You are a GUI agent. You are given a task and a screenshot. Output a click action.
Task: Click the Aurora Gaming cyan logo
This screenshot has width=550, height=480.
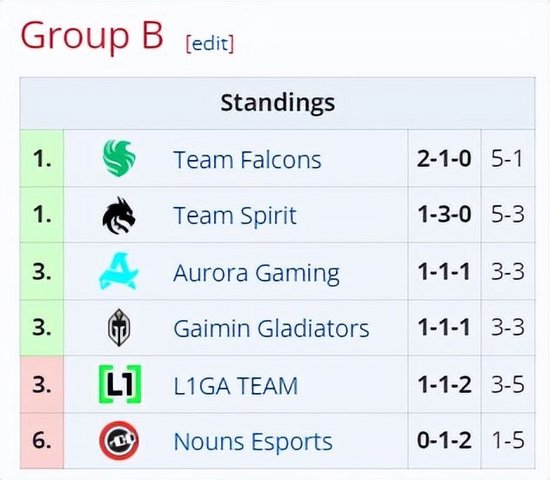(119, 271)
